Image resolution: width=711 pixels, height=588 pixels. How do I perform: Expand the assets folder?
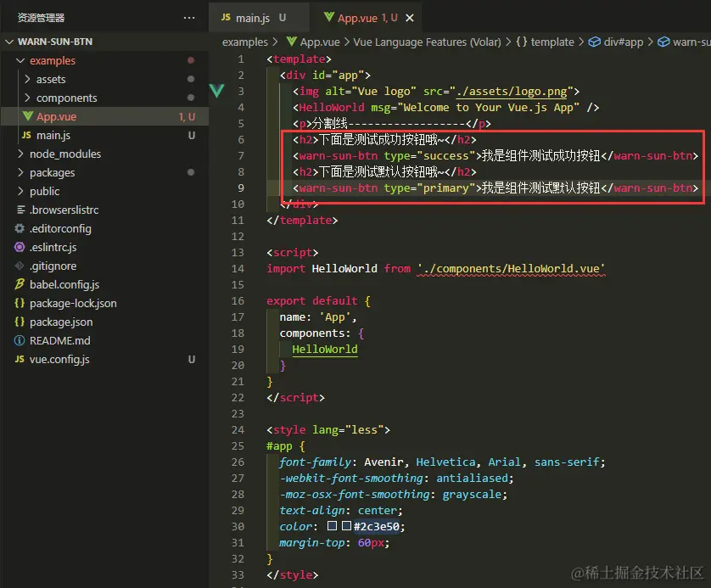pos(28,80)
